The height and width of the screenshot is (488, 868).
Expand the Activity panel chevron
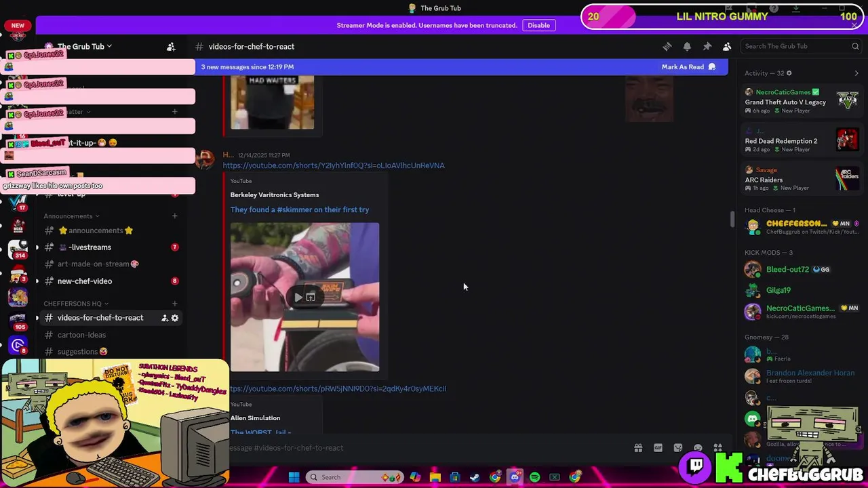pyautogui.click(x=856, y=73)
